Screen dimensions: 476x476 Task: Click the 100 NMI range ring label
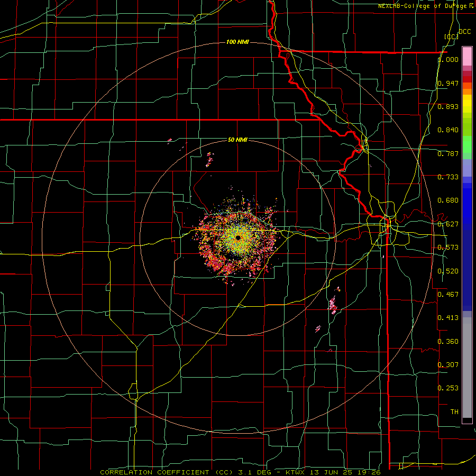237,42
